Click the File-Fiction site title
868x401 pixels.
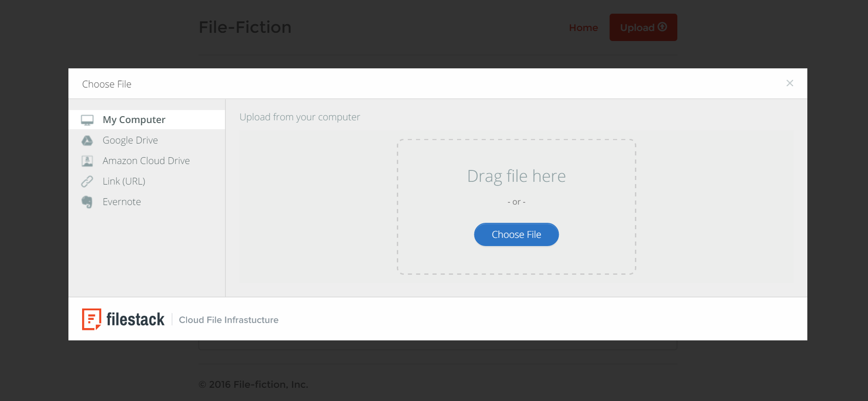(x=245, y=27)
